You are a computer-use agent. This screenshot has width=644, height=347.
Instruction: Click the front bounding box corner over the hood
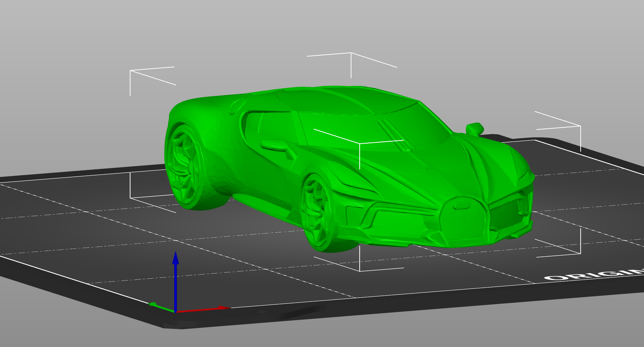point(359,143)
